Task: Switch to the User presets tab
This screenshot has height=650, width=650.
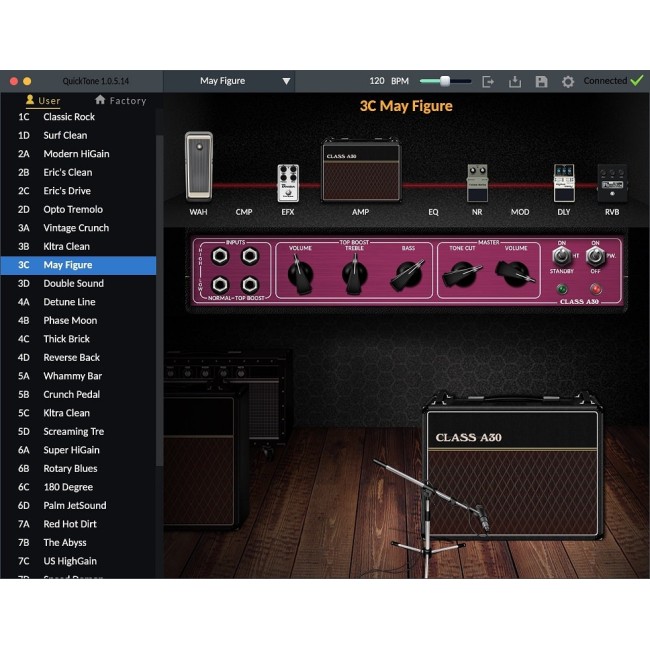Action: pos(43,100)
